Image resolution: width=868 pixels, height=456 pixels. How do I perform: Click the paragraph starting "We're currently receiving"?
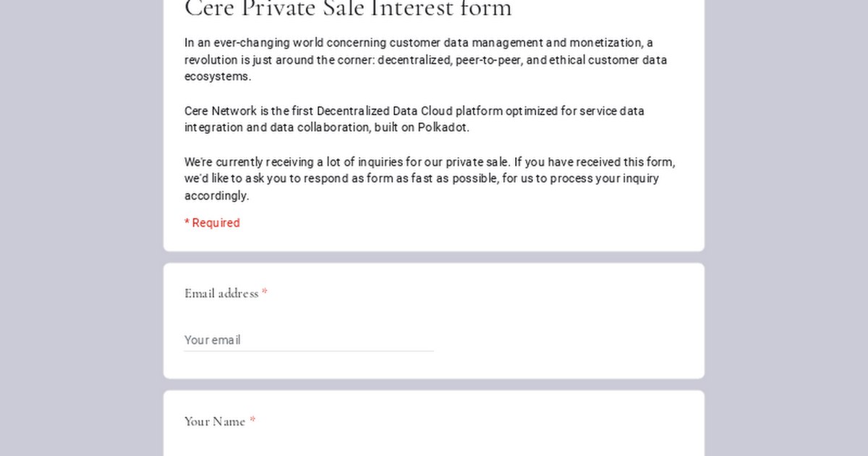click(x=430, y=179)
